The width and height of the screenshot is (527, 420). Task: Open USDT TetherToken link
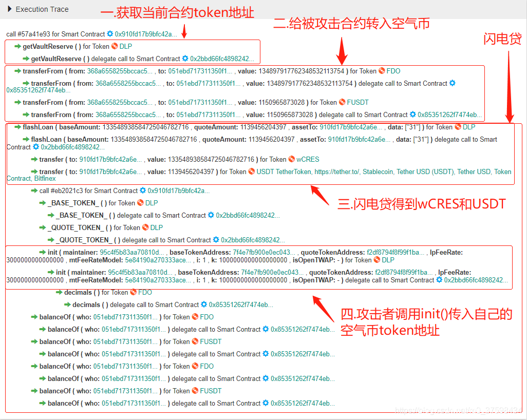[259, 175]
